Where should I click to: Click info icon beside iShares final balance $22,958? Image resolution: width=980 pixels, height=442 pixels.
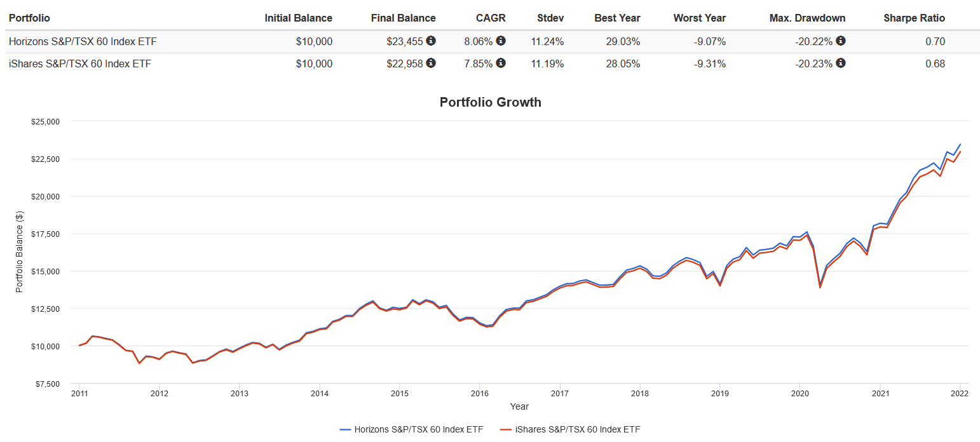[x=431, y=63]
